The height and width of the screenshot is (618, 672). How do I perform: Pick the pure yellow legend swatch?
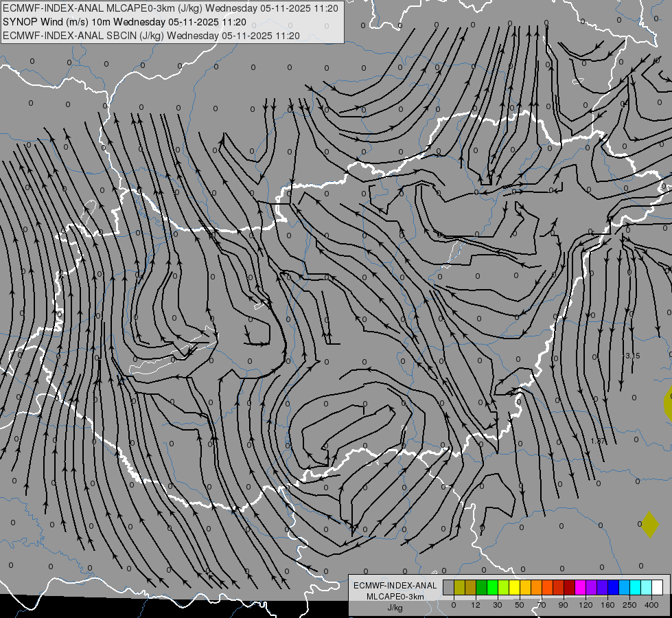[514, 588]
